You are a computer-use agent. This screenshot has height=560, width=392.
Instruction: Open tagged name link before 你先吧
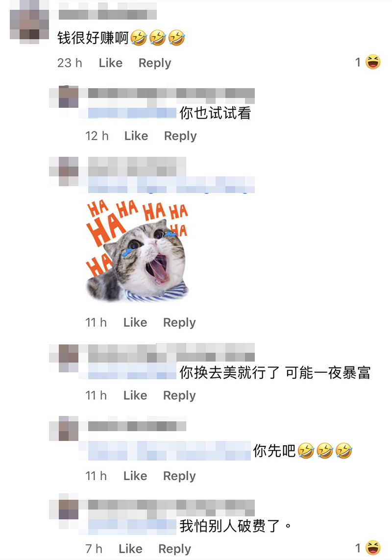[x=165, y=451]
